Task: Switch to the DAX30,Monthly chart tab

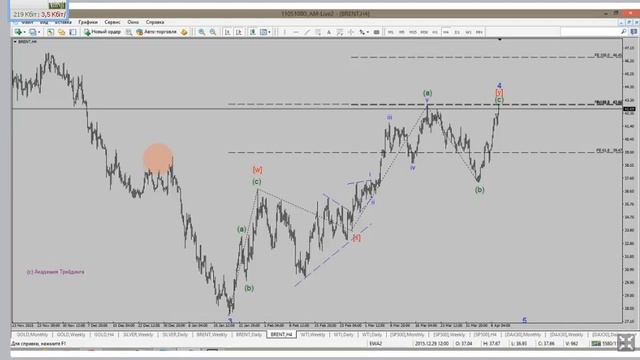Action: point(523,335)
